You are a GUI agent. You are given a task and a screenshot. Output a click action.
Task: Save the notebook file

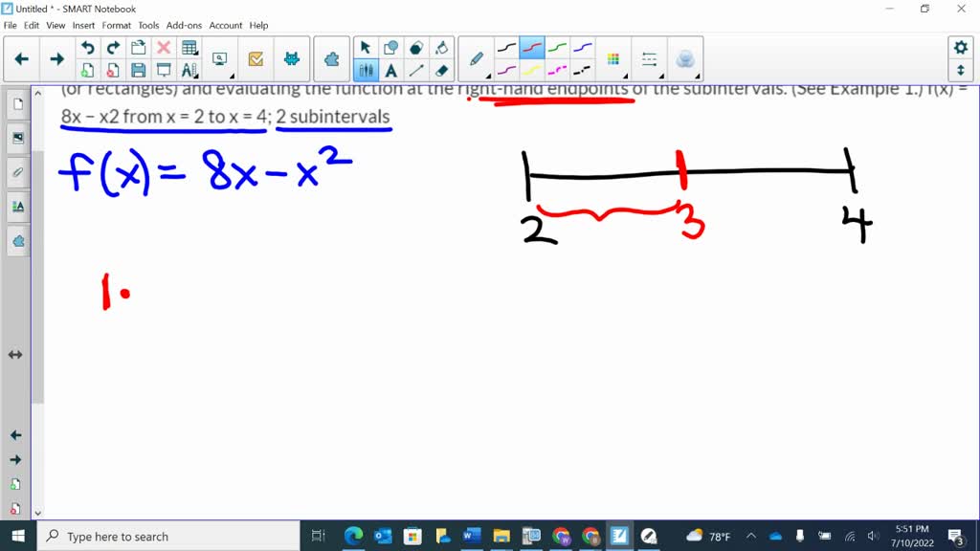tap(140, 69)
